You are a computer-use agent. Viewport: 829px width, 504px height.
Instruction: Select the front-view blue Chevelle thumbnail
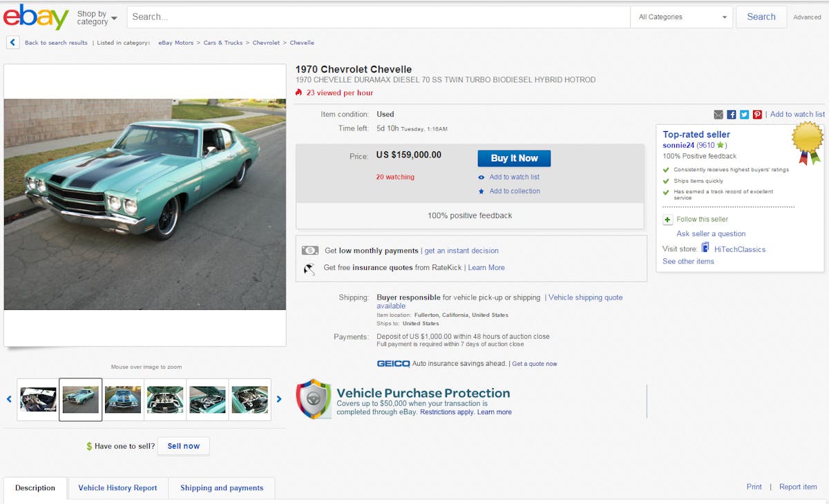123,400
